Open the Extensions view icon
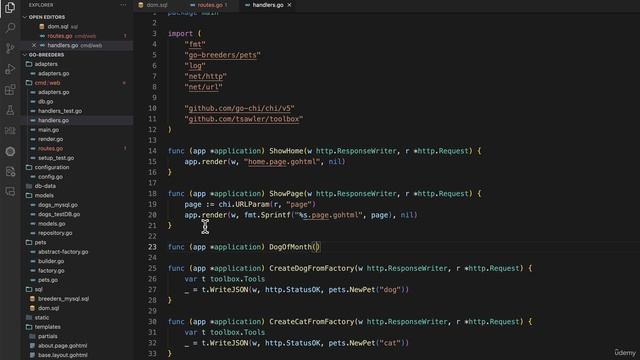Viewport: 640px width, 360px height. click(10, 89)
